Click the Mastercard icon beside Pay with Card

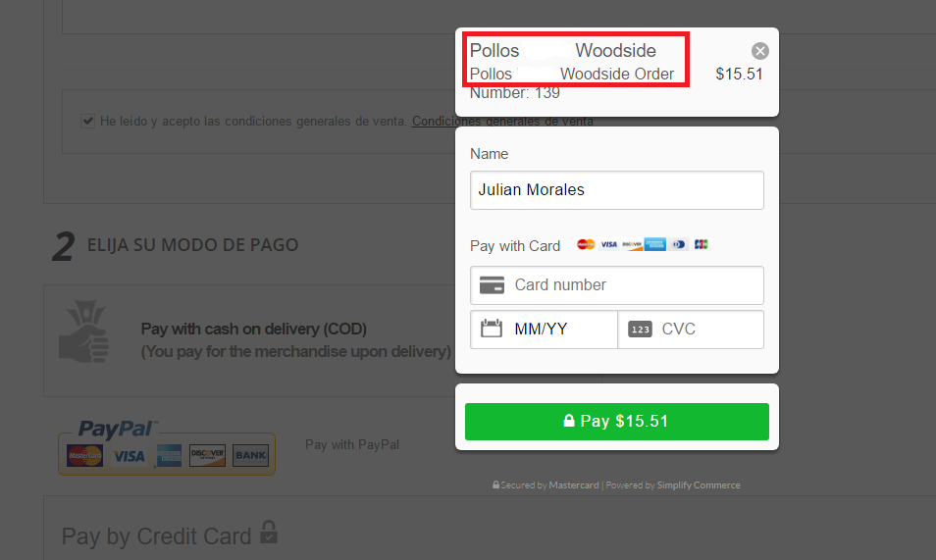(x=586, y=244)
